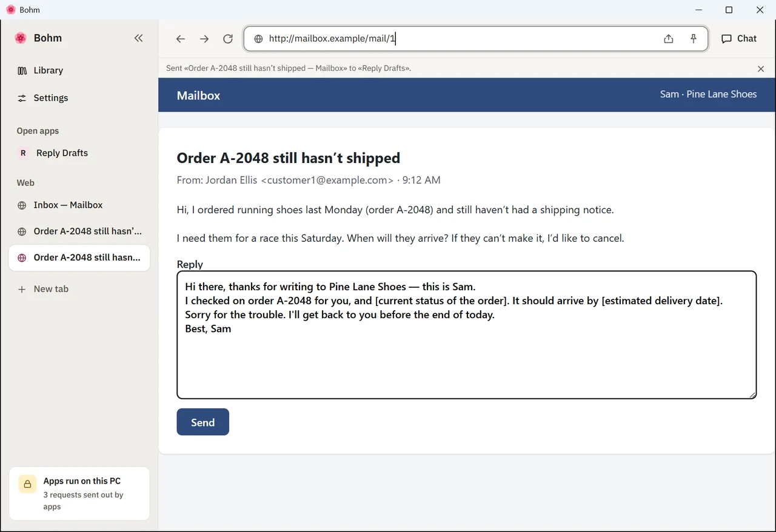
Task: Collapse the Bohm sidebar with double-chevron icon
Action: coord(138,38)
